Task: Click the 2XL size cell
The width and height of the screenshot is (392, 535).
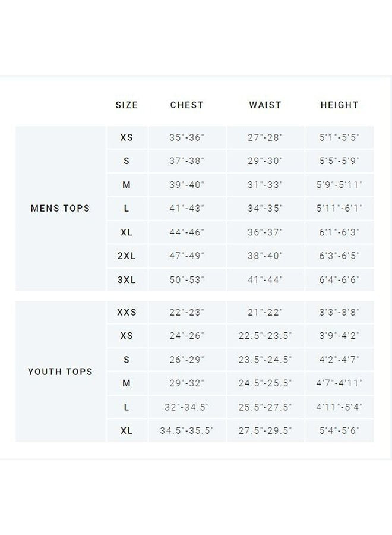Action: click(127, 256)
